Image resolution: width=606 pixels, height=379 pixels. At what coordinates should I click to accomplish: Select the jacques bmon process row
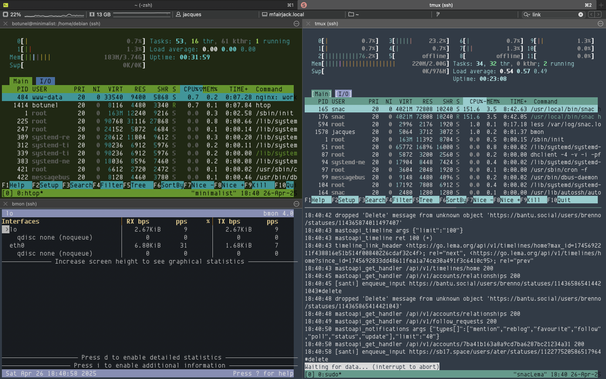[x=451, y=132]
